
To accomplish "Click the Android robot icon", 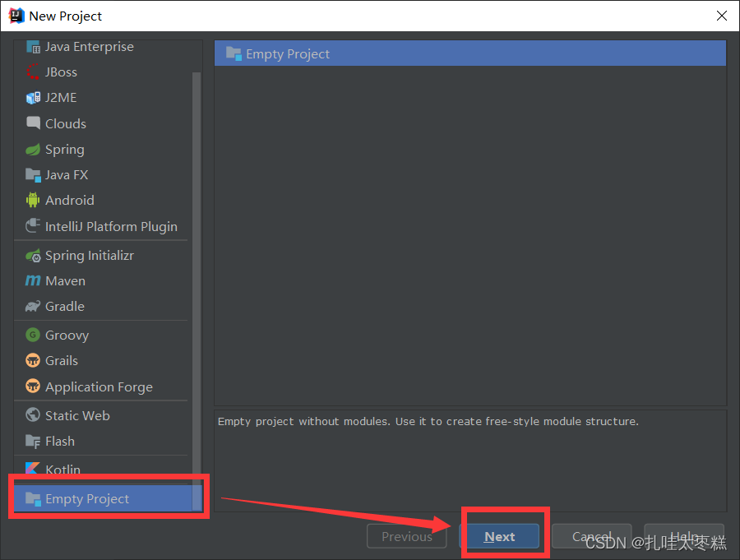I will [x=33, y=200].
